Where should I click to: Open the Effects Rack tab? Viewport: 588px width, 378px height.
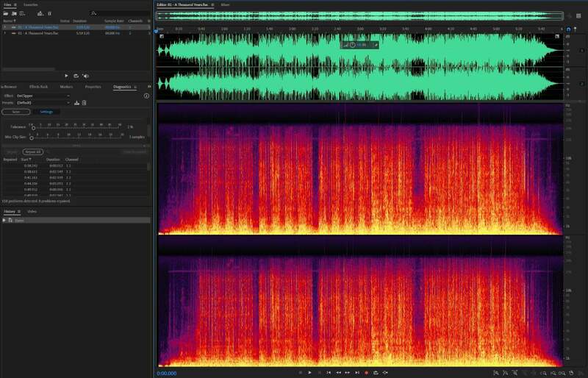click(39, 87)
